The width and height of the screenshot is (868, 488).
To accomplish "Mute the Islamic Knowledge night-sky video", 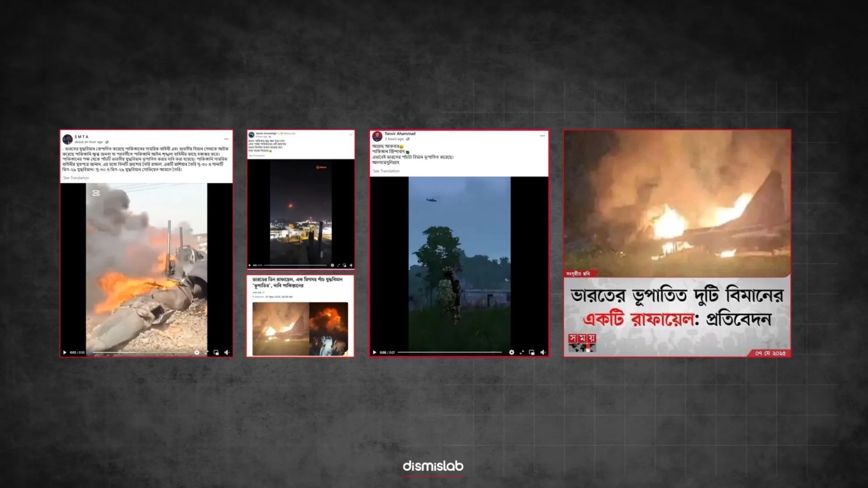I will [x=351, y=265].
